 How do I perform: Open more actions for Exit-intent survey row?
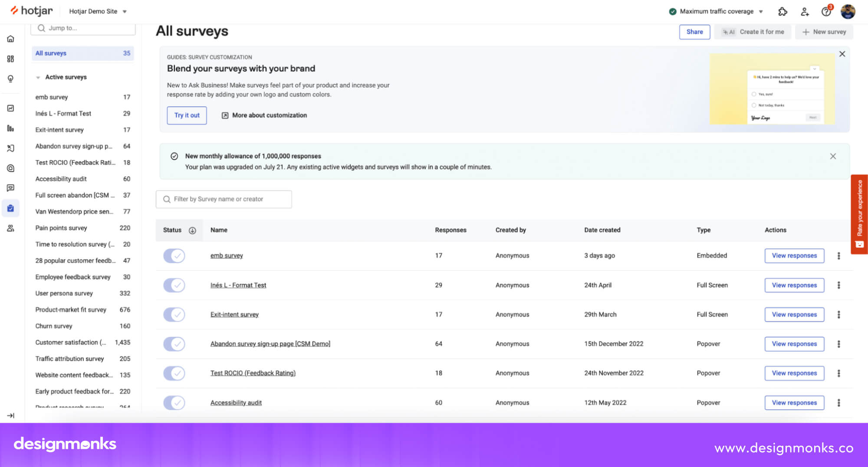point(838,314)
